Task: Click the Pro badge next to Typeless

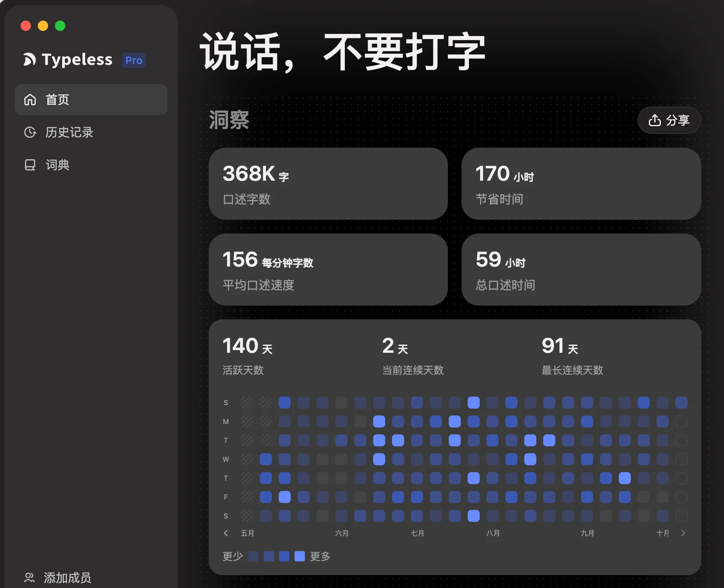Action: (x=134, y=61)
